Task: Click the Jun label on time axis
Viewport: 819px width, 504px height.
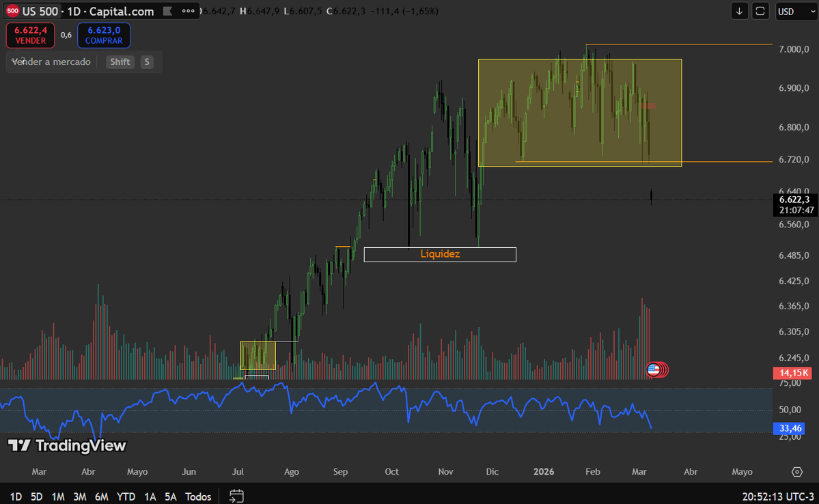Action: (189, 472)
